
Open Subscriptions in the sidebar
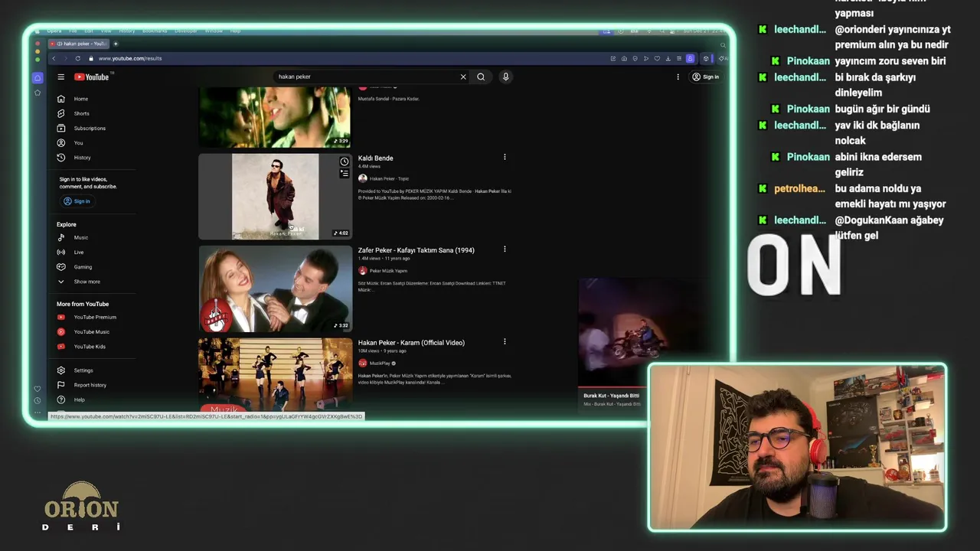point(80,128)
